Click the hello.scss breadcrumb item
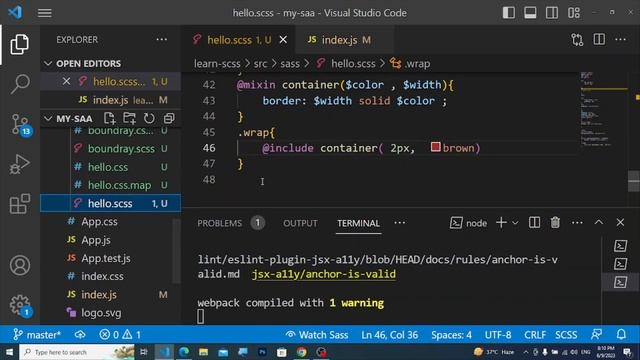The image size is (640, 360). click(x=346, y=64)
